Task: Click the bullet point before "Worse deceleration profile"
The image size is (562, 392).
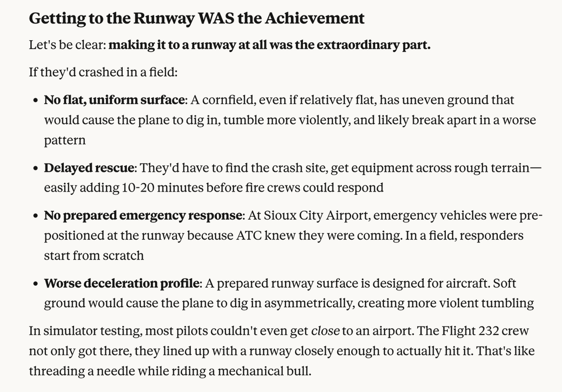Action: 36,284
